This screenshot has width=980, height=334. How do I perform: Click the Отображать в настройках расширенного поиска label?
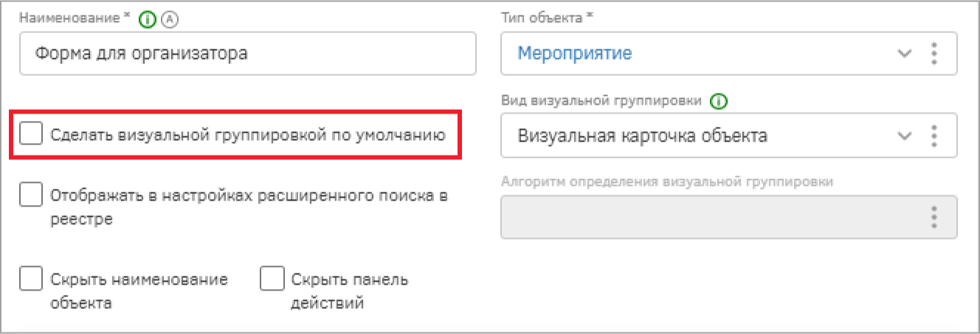pos(249,208)
